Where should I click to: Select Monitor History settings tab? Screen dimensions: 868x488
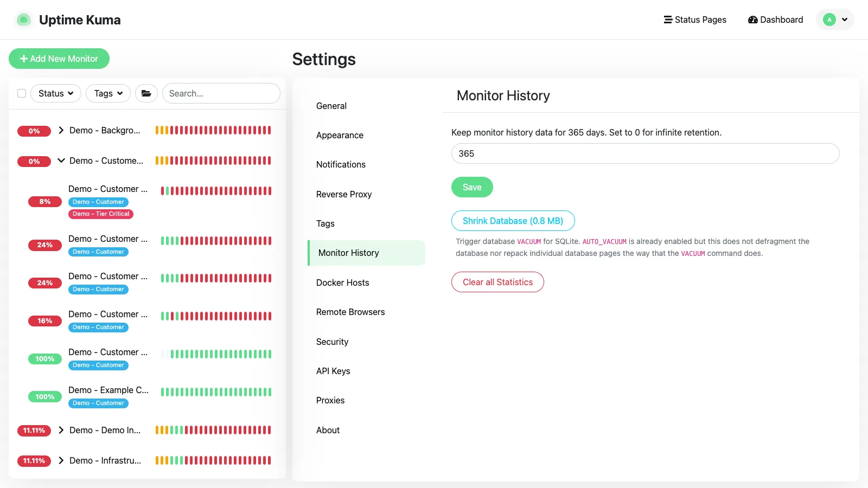(x=366, y=253)
